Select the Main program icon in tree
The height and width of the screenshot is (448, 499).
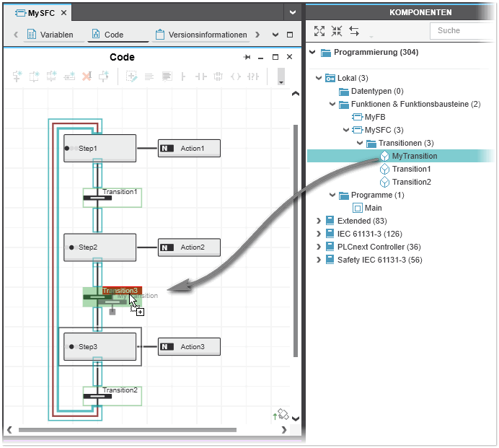(x=357, y=208)
